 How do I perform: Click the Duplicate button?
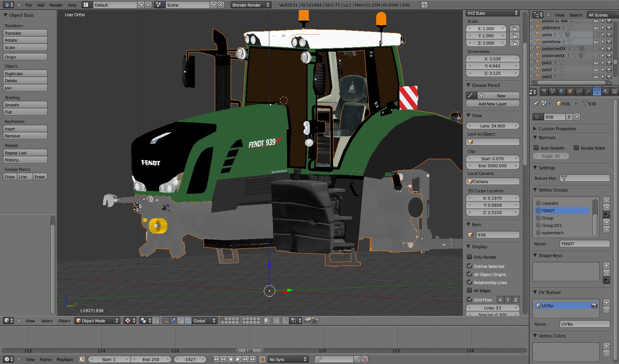25,73
